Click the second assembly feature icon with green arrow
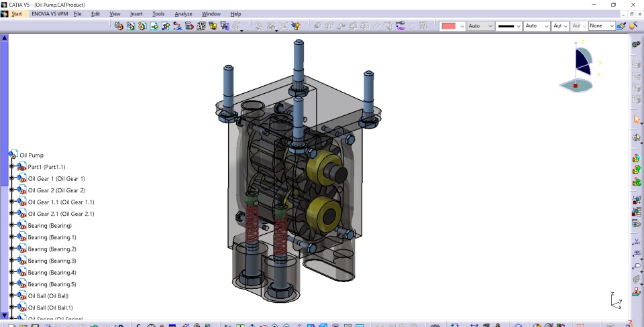 point(636,169)
